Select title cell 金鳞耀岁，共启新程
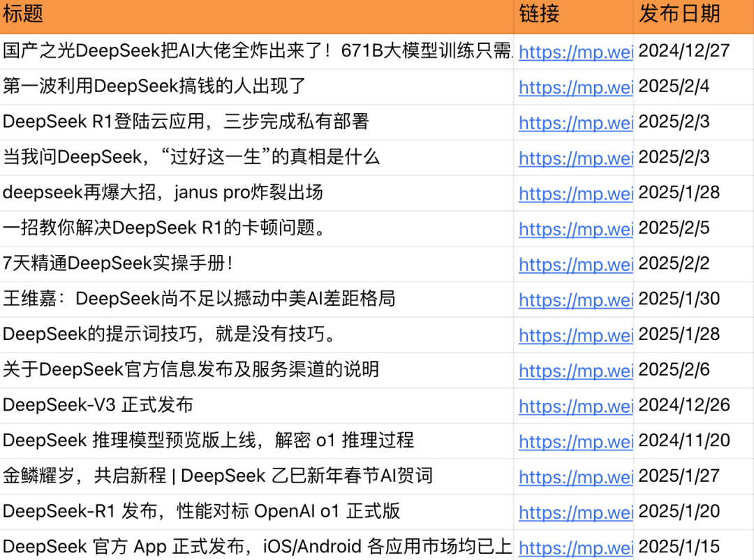The image size is (754, 560). (x=256, y=476)
